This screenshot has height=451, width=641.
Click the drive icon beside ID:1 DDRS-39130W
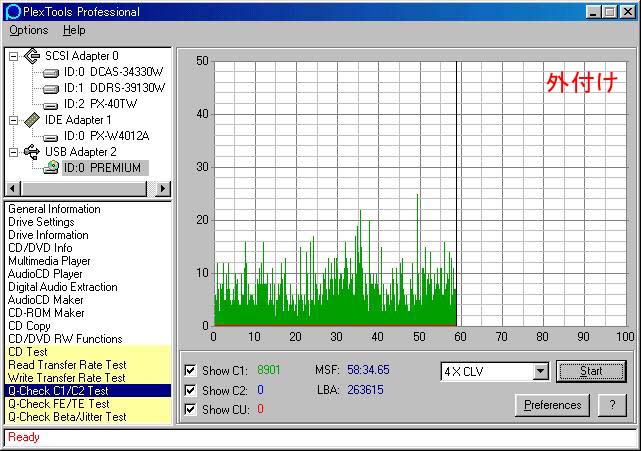pos(51,89)
